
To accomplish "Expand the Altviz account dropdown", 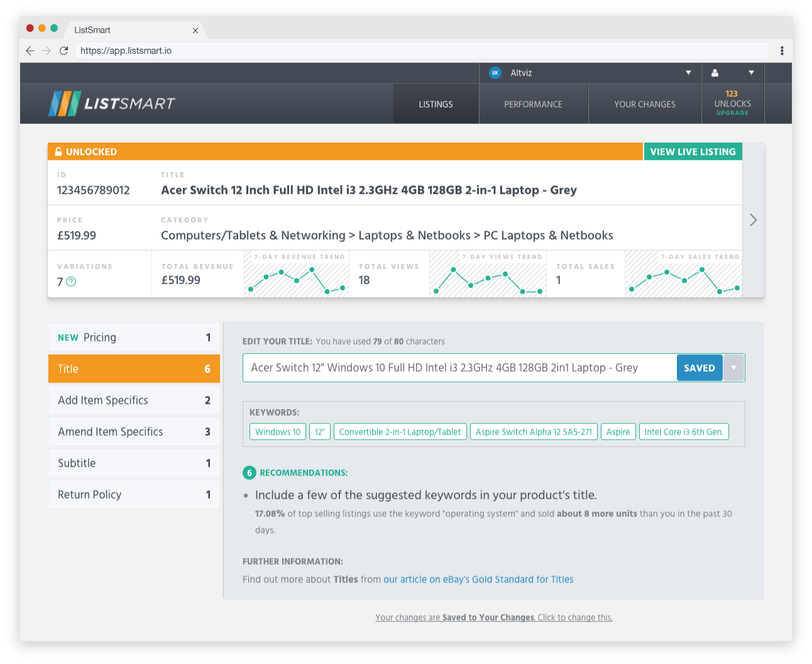I will coord(688,73).
